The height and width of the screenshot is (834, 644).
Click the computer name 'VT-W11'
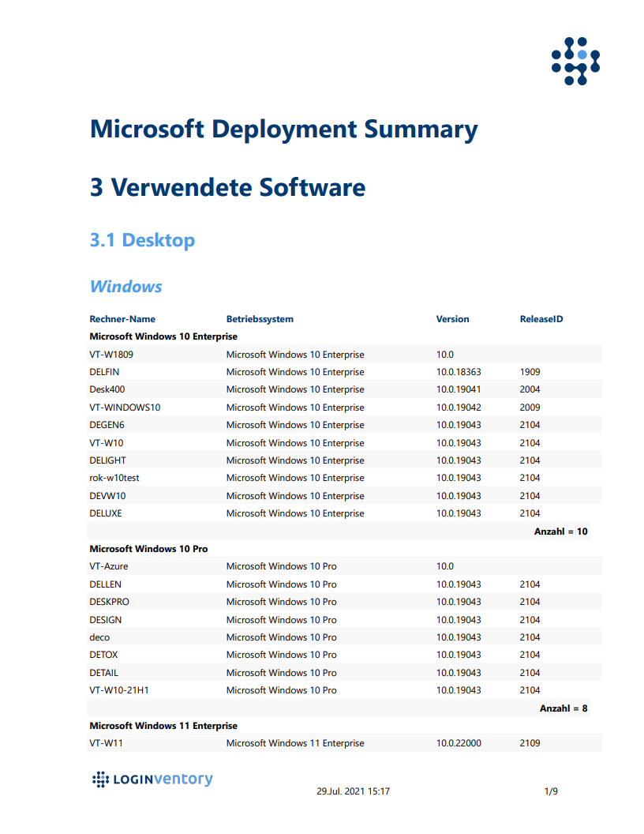click(106, 744)
